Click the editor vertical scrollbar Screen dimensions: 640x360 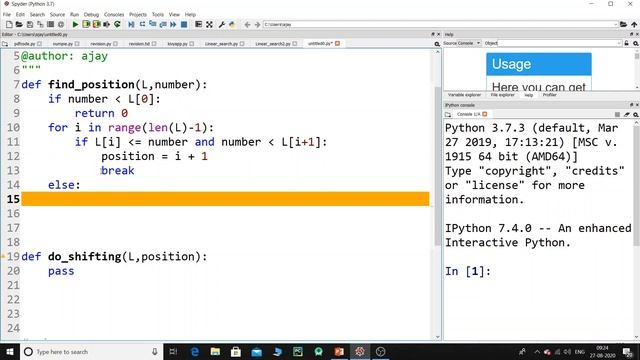pyautogui.click(x=438, y=167)
